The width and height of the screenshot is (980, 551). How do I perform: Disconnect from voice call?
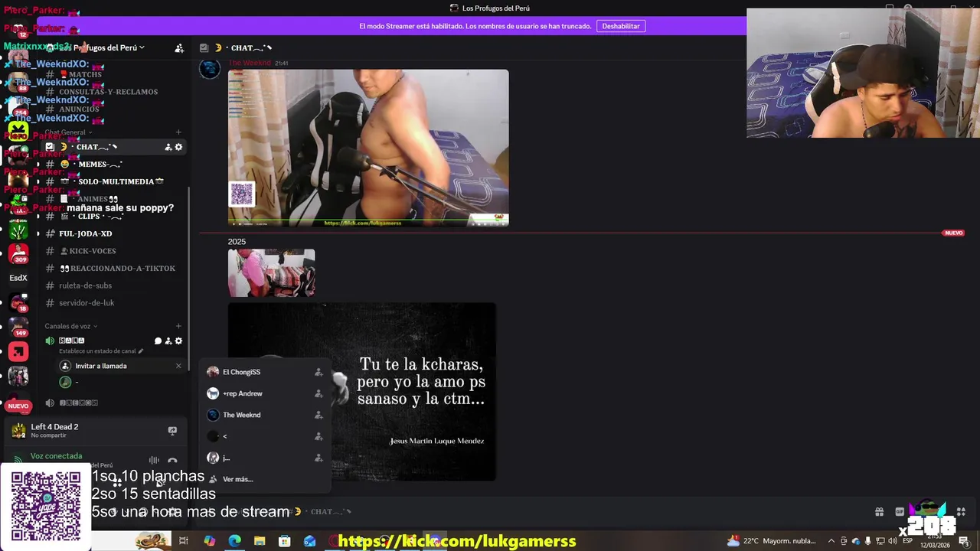click(172, 461)
